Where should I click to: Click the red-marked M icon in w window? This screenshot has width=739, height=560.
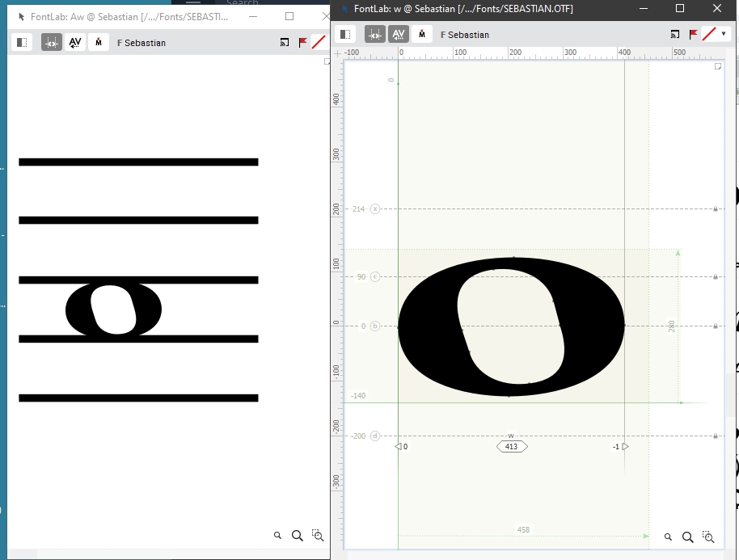(x=422, y=34)
